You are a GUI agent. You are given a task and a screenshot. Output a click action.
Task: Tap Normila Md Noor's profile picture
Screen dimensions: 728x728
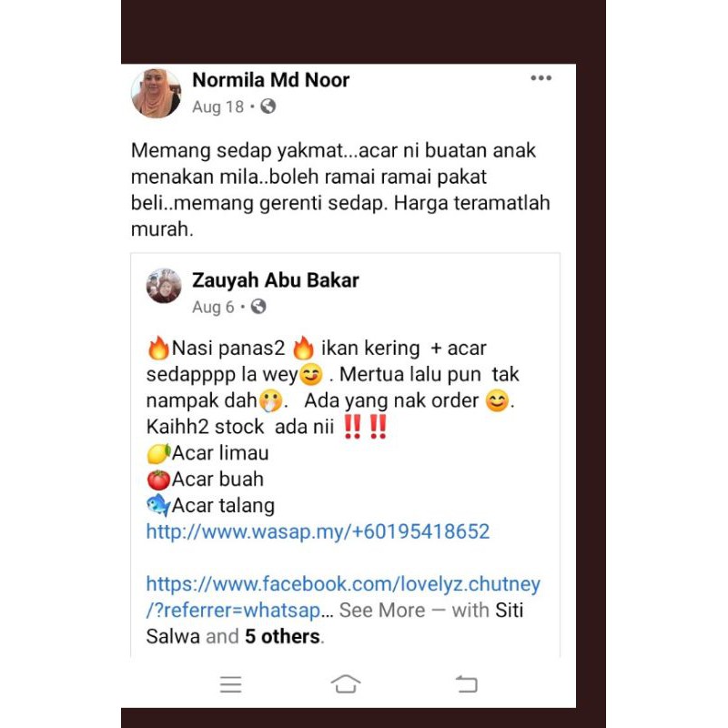(156, 93)
